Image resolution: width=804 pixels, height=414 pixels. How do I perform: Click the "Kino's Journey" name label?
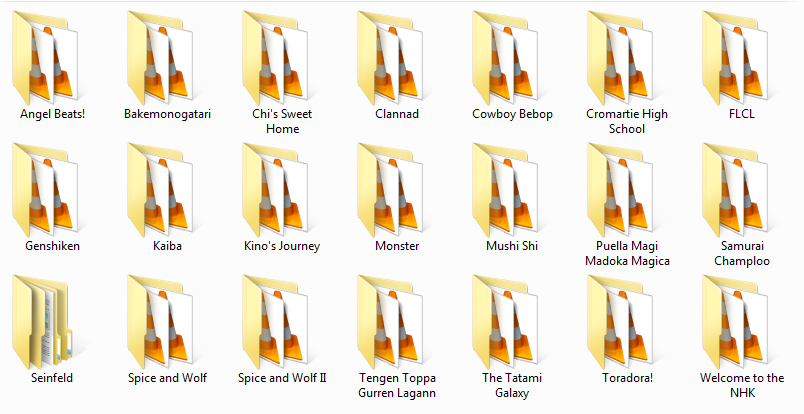coord(282,246)
